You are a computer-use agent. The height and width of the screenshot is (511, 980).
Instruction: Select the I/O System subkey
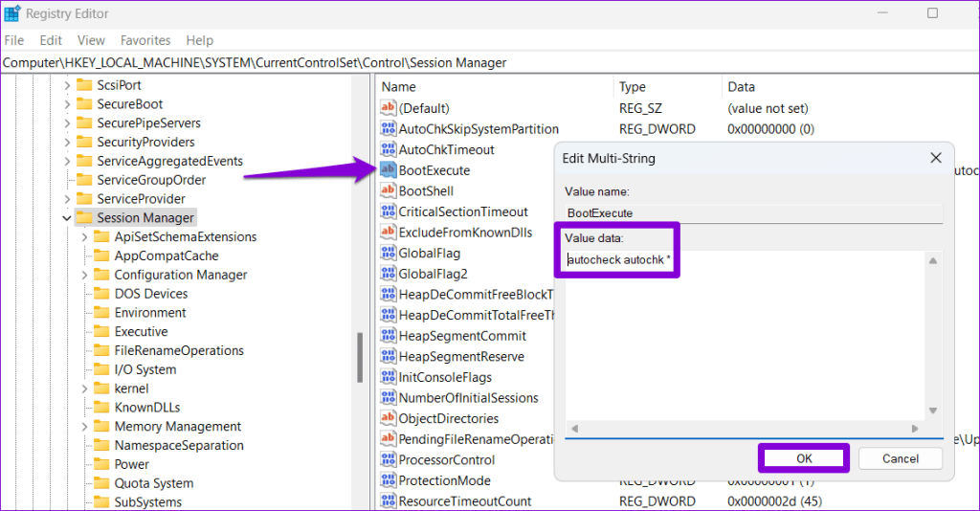(145, 369)
